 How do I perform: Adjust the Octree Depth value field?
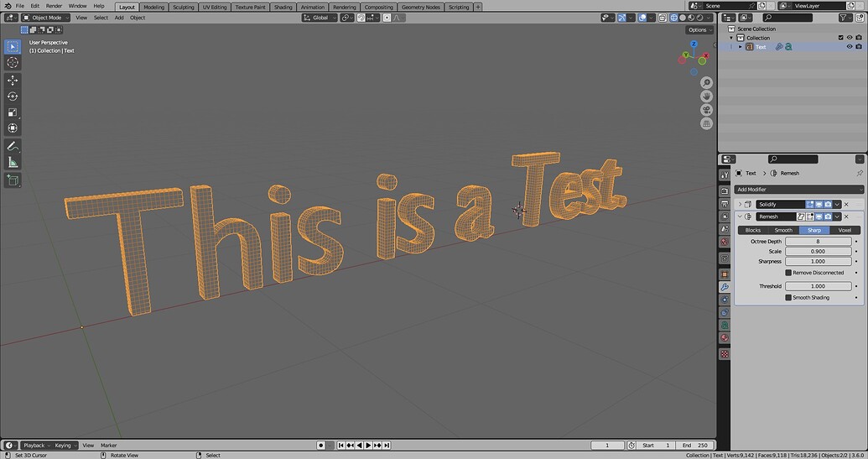coord(819,242)
